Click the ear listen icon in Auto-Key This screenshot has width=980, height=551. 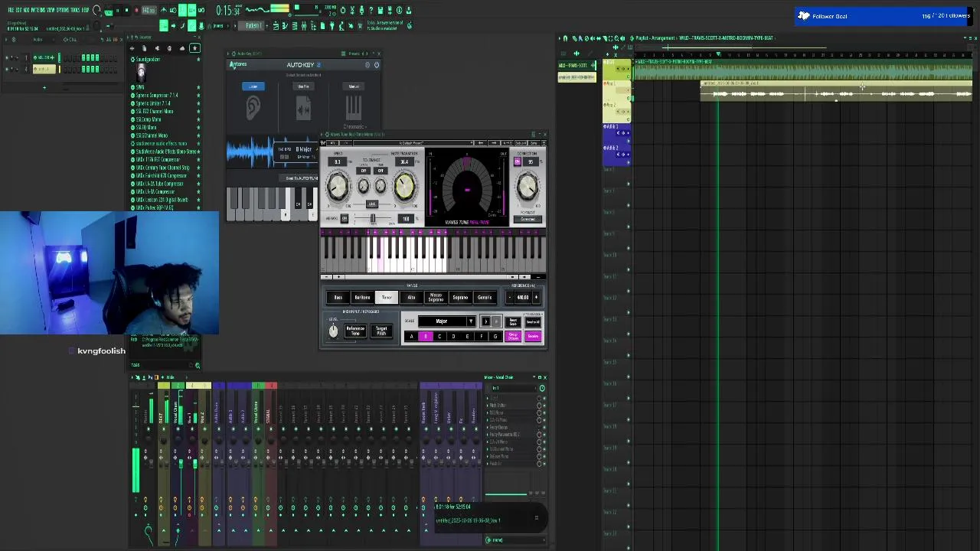coord(253,109)
